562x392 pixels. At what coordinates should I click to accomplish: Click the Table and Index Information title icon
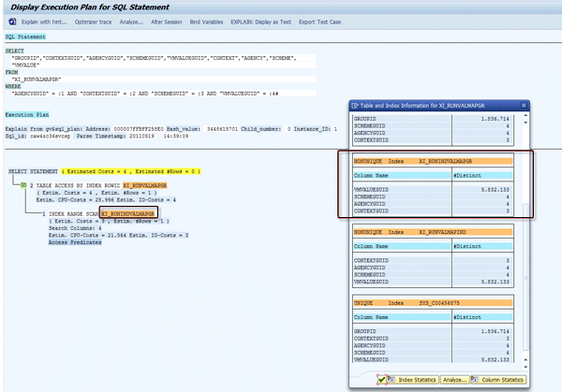(x=355, y=106)
